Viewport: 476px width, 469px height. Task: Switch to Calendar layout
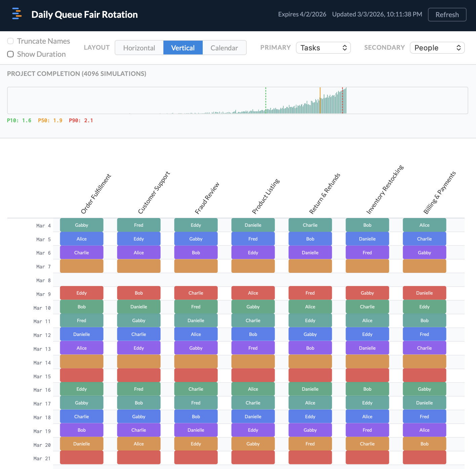[x=224, y=48]
